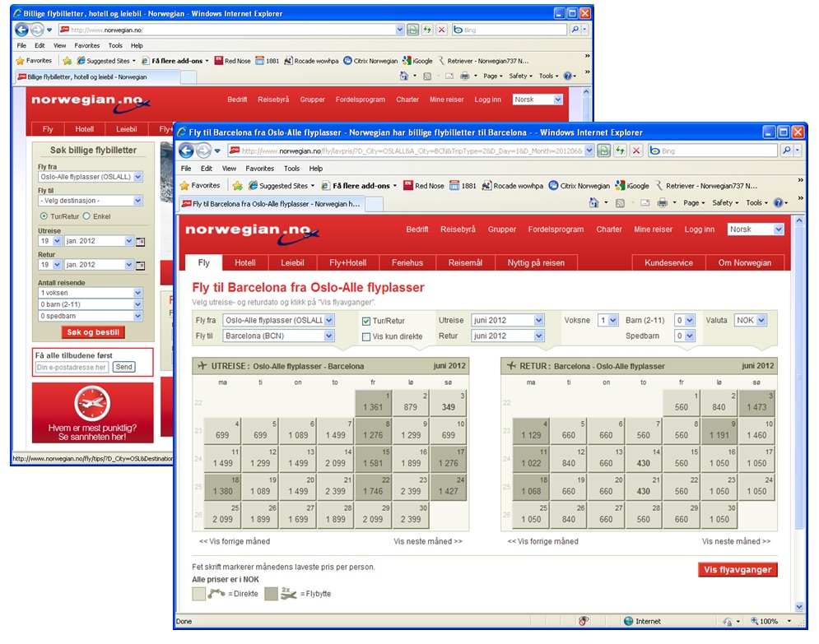Click Din e-postadresse her field
The height and width of the screenshot is (644, 819).
pyautogui.click(x=72, y=367)
